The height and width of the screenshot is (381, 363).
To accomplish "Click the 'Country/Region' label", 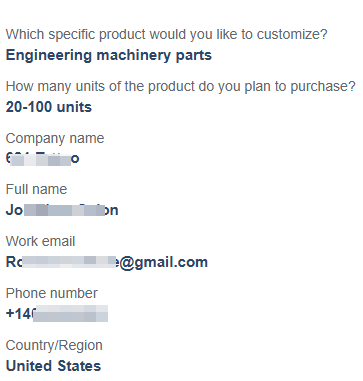I will coord(54,346).
